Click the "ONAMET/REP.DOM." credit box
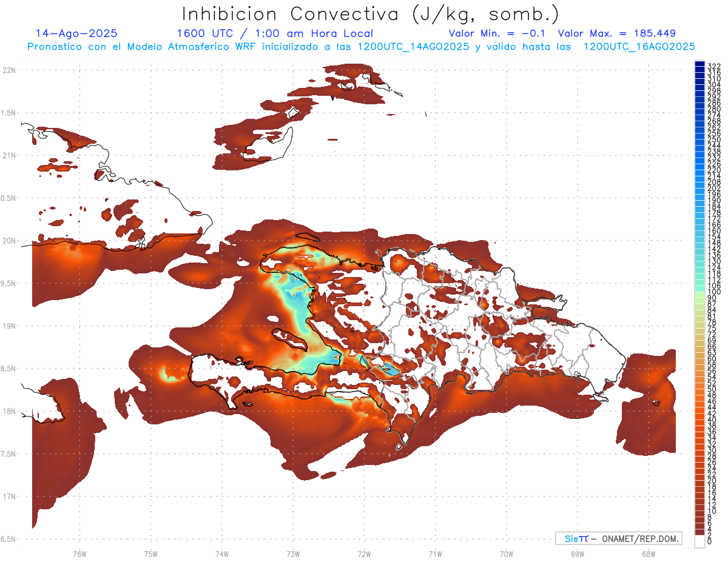 618,538
